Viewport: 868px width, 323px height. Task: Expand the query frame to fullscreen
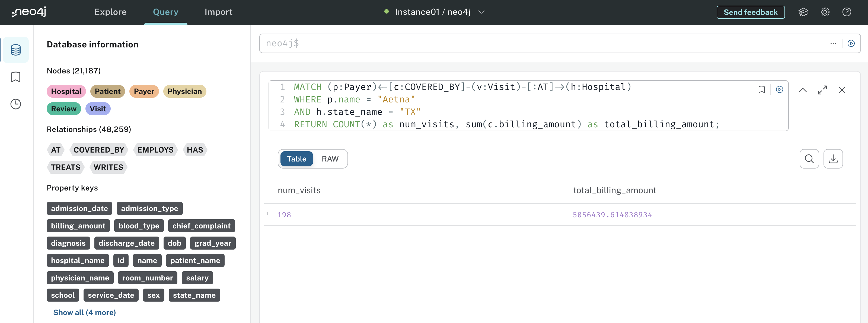(822, 90)
